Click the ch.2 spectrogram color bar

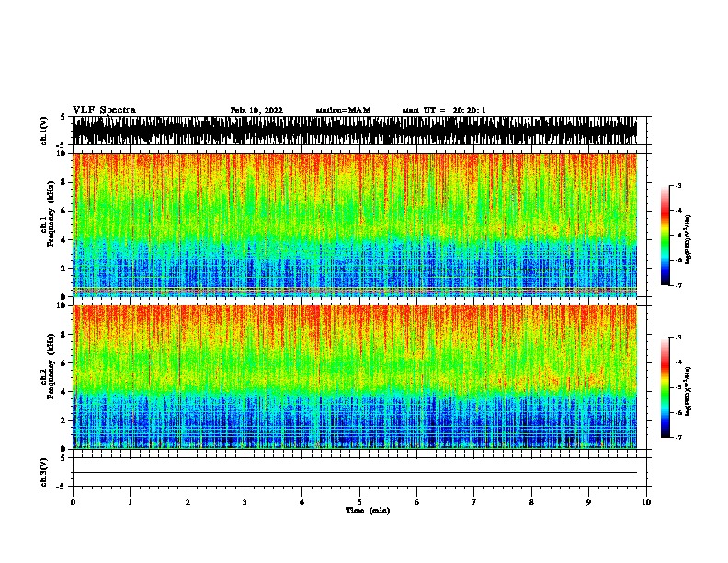tap(665, 387)
